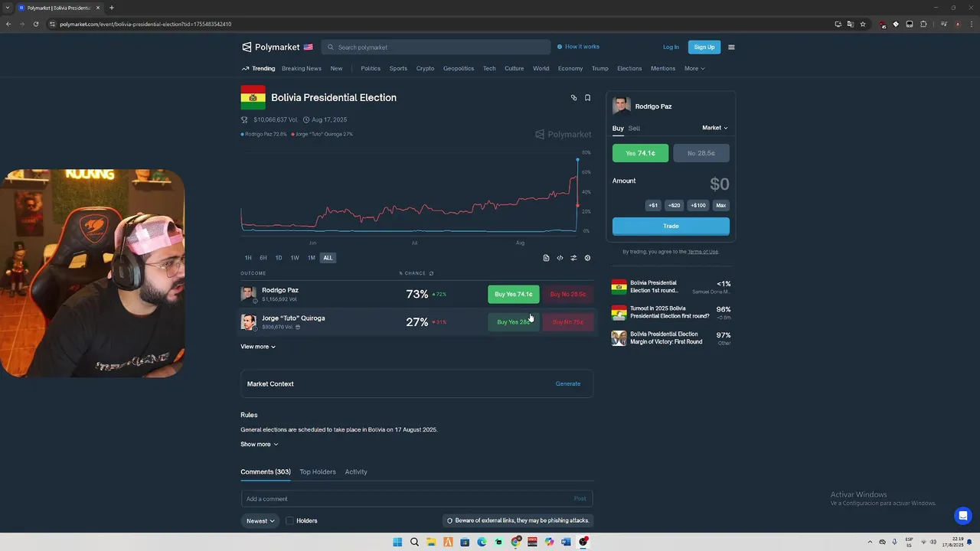Set chart range to 1W
The width and height of the screenshot is (980, 551).
click(x=295, y=258)
